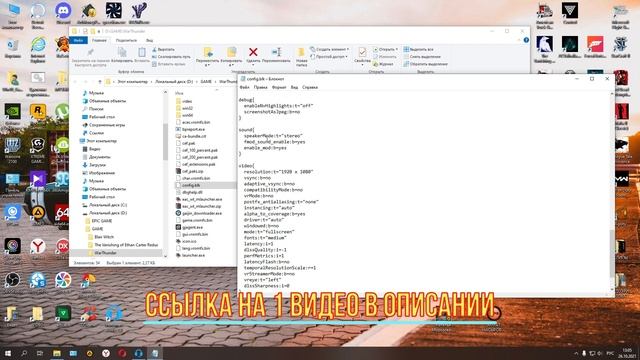This screenshot has height=360, width=640.
Task: Show hidden tray icons chevron
Action: (576, 353)
